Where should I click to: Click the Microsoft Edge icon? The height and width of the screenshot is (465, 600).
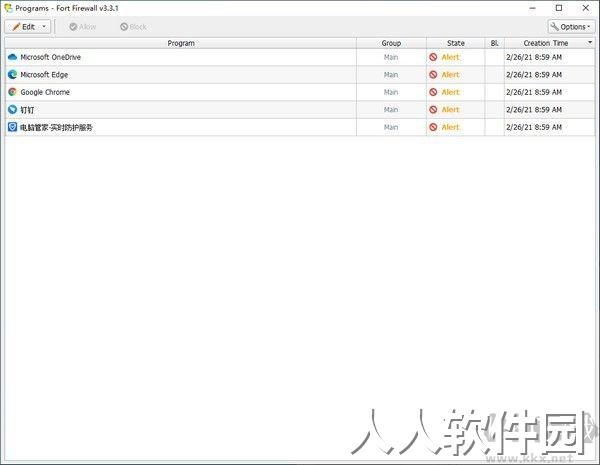pos(12,75)
